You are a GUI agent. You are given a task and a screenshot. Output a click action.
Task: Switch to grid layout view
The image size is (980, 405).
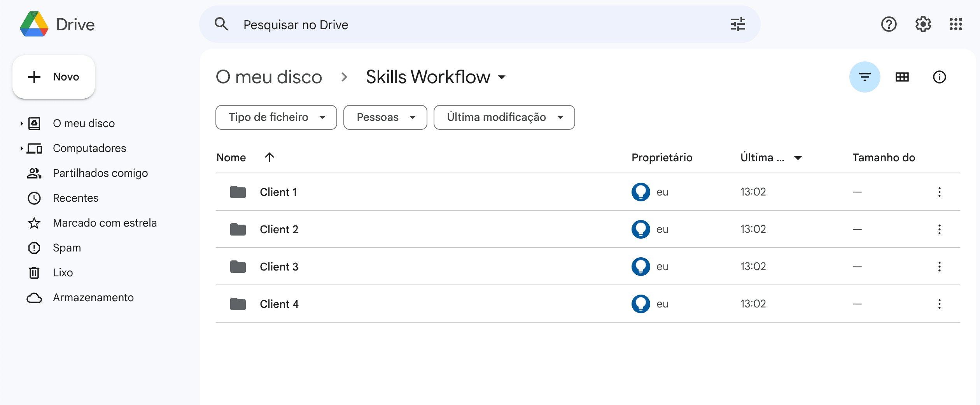[x=902, y=77]
